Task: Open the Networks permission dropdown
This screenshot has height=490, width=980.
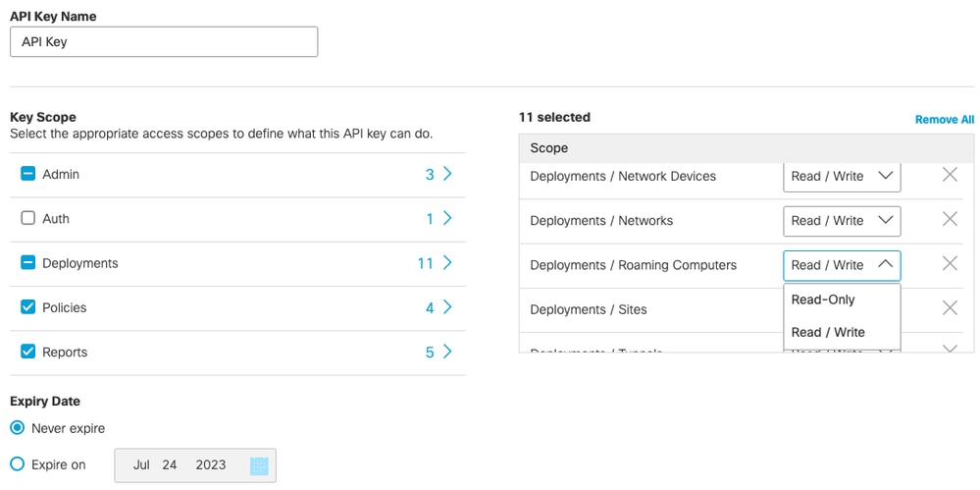Action: click(842, 221)
